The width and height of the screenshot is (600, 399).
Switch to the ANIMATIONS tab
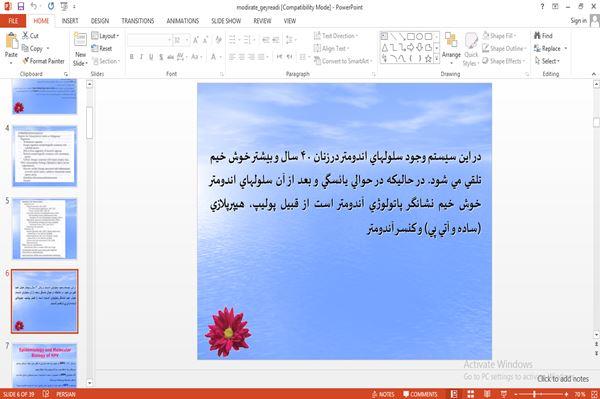point(183,21)
